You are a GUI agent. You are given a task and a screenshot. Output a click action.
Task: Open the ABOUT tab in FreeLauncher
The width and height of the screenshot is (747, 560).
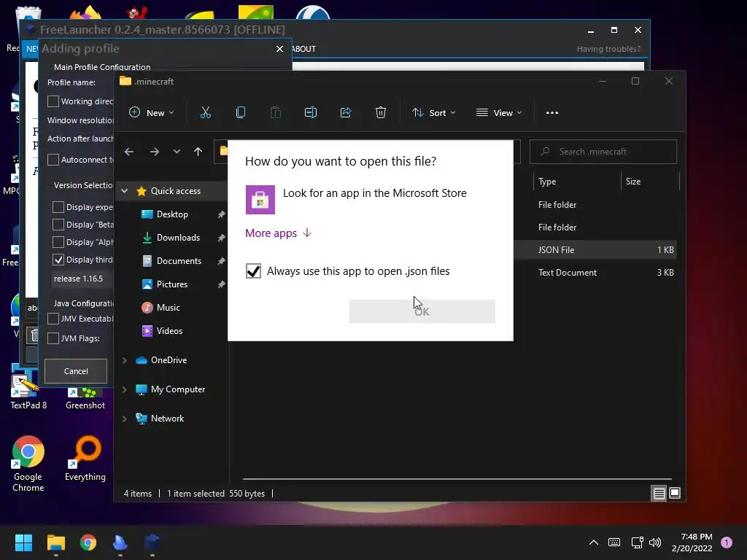(x=304, y=49)
